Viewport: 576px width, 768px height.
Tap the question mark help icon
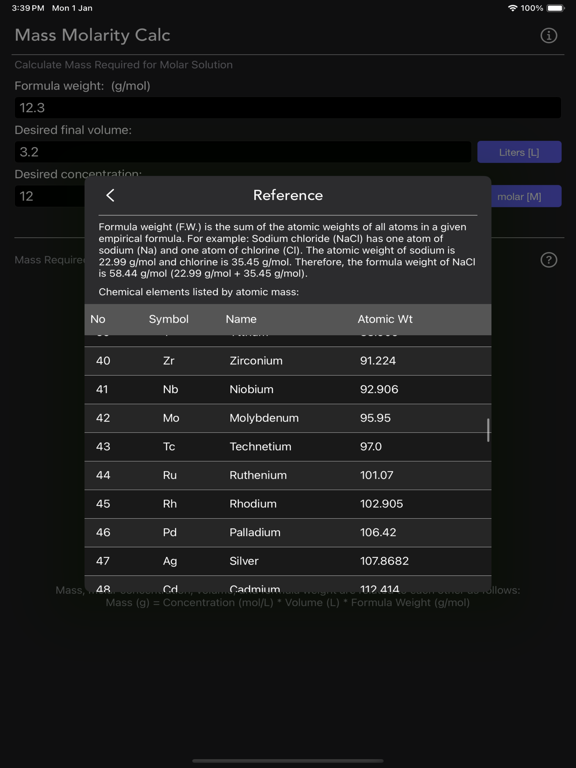549,260
